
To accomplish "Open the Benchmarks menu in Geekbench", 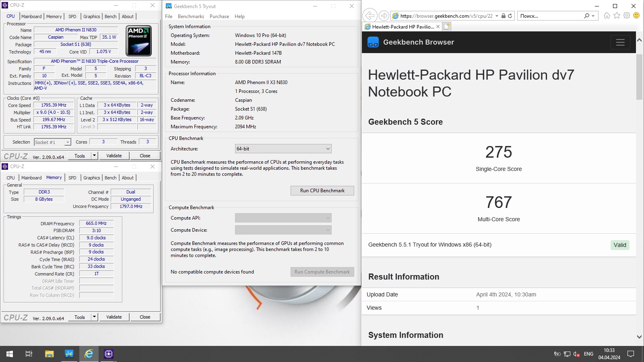I will coord(191,16).
